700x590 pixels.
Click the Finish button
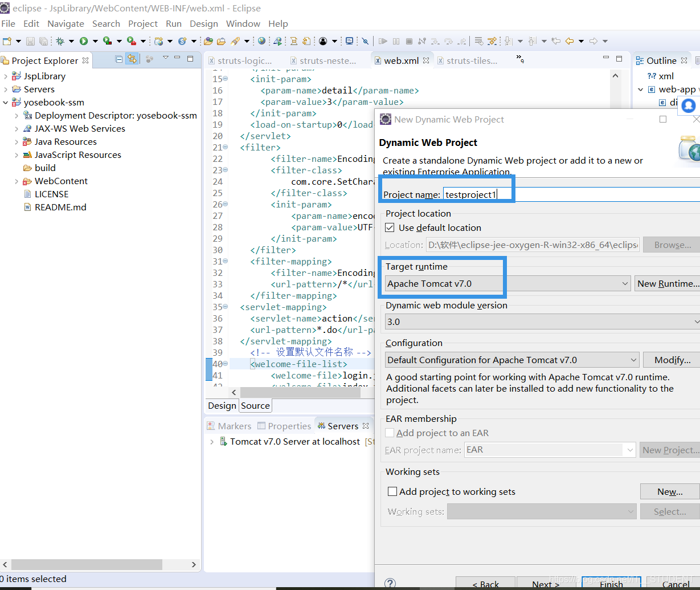(611, 583)
